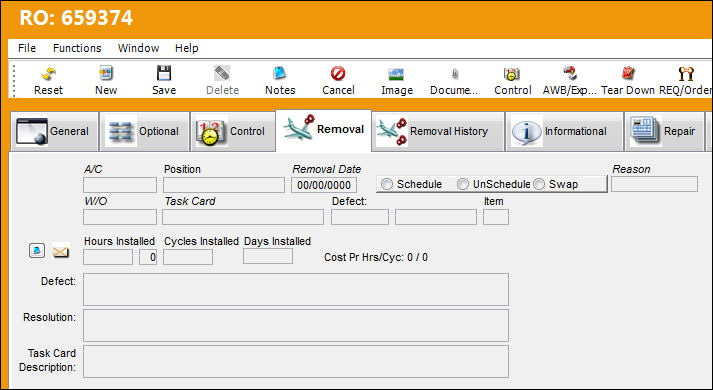Click the Reason input field
Viewport: 713px width, 390px height.
[654, 184]
